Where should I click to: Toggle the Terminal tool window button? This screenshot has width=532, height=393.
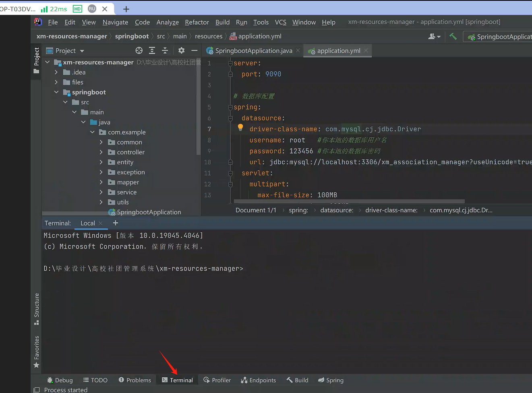pos(178,380)
